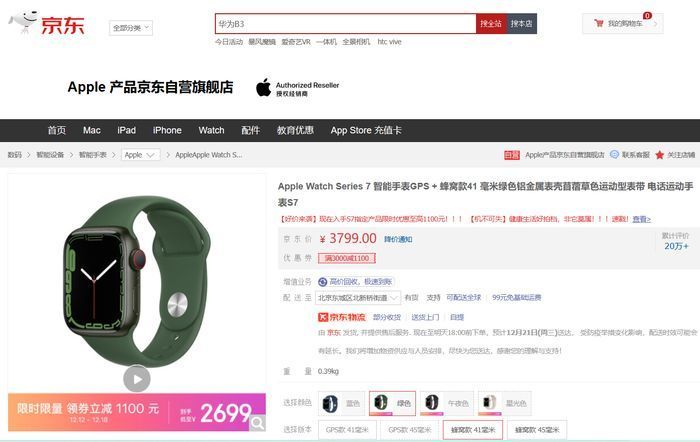
Task: Expand the Apple brand breadcrumb dropdown
Action: pos(140,155)
